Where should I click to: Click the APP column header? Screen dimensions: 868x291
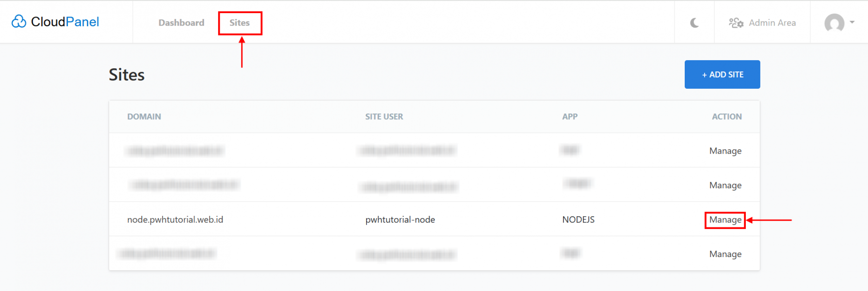coord(570,116)
